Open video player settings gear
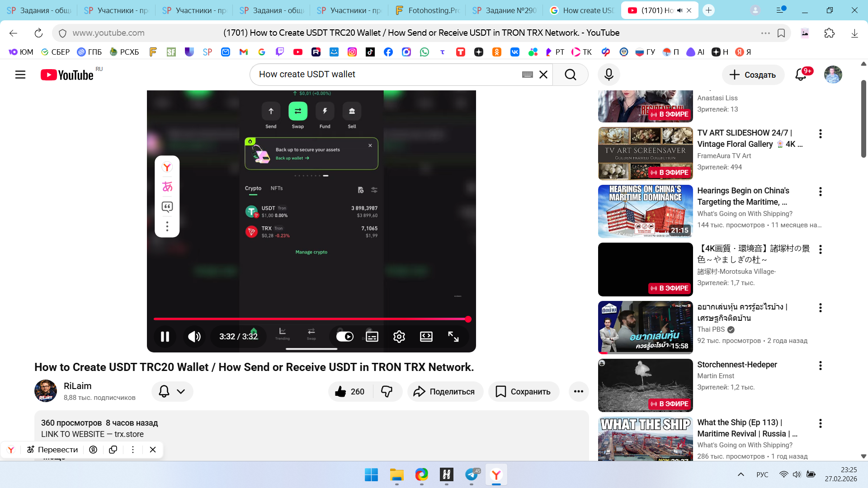 399,337
